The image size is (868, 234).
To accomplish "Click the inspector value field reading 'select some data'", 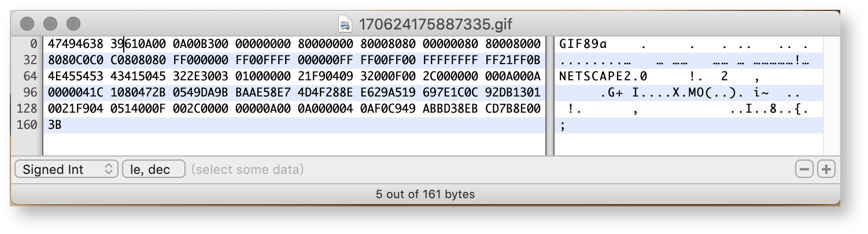I will click(248, 170).
